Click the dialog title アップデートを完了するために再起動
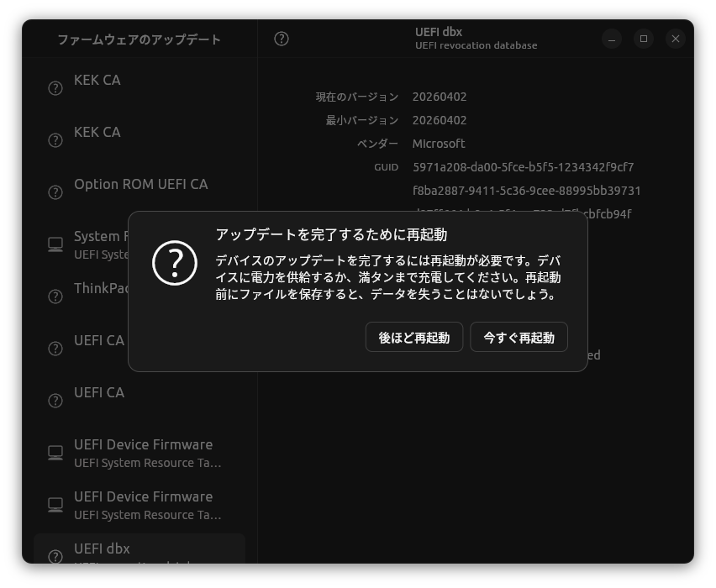Image resolution: width=716 pixels, height=588 pixels. (331, 234)
